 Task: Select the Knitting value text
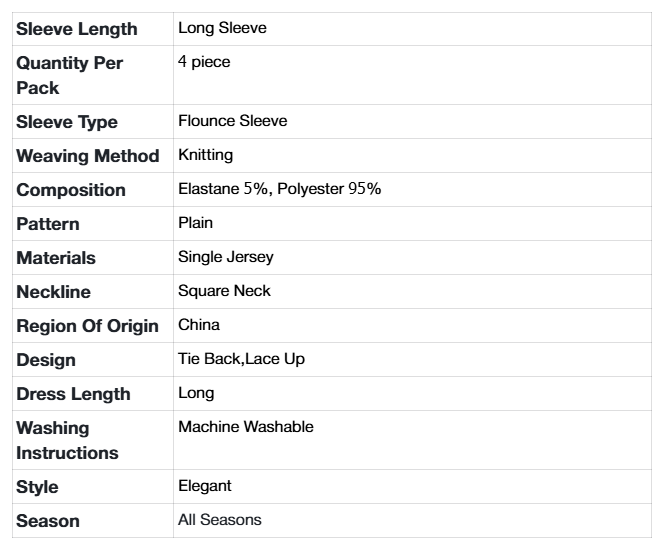coord(205,155)
